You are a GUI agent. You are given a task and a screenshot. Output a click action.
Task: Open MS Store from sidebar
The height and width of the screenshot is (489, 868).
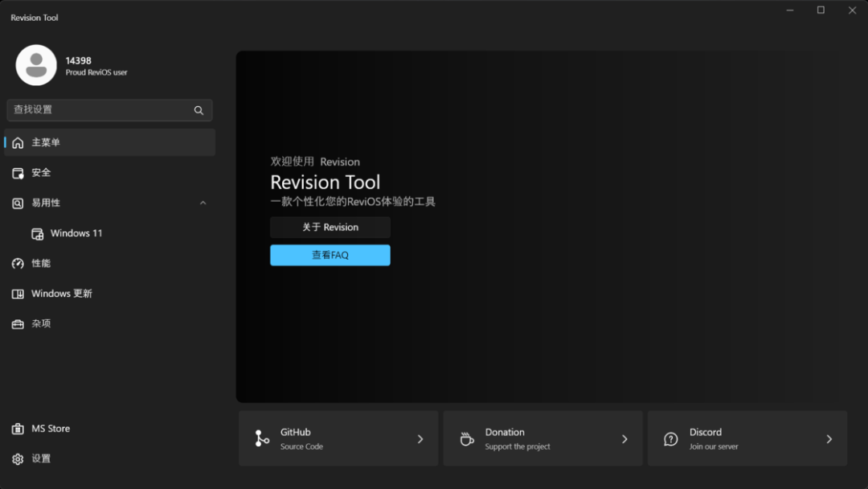[109, 429]
